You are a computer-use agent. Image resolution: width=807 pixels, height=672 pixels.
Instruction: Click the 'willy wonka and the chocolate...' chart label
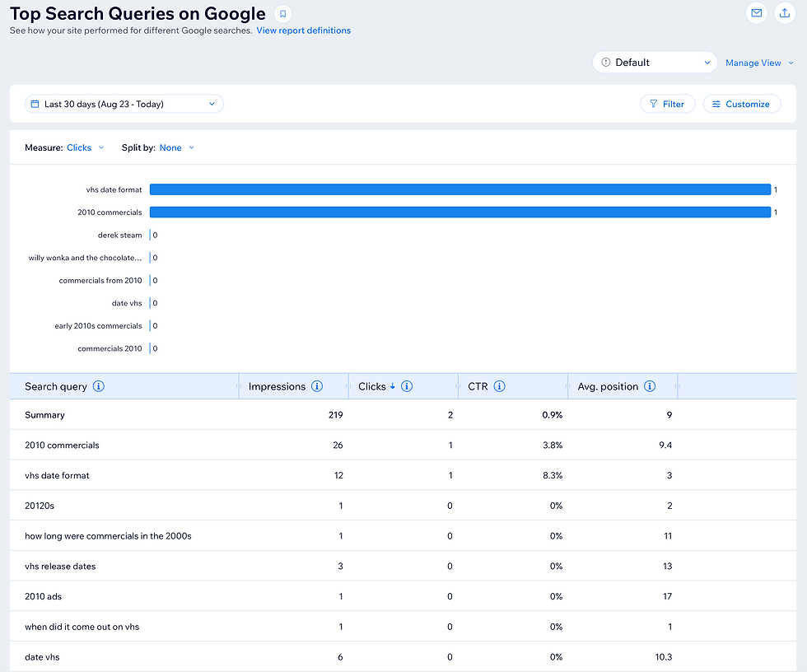coord(85,258)
